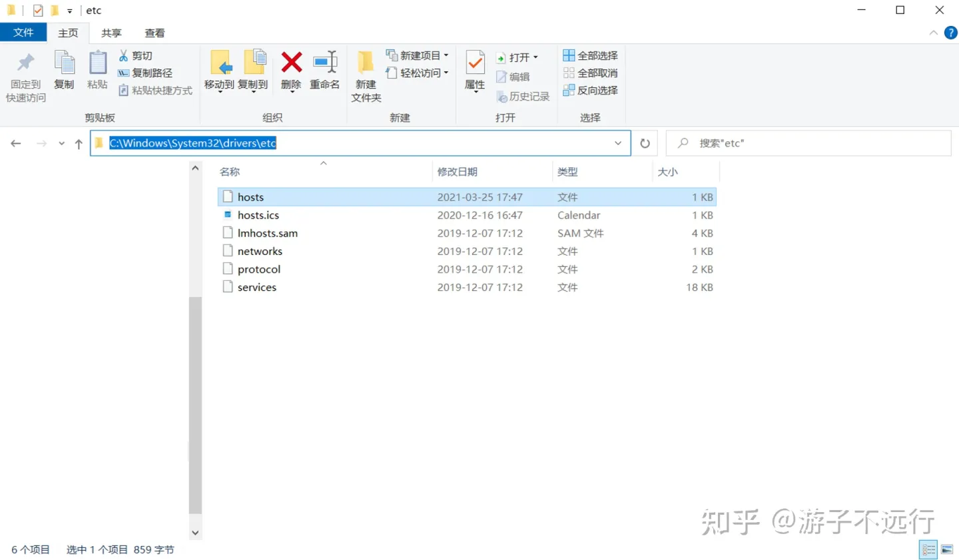Switch to large icons view in status bar

tap(947, 550)
